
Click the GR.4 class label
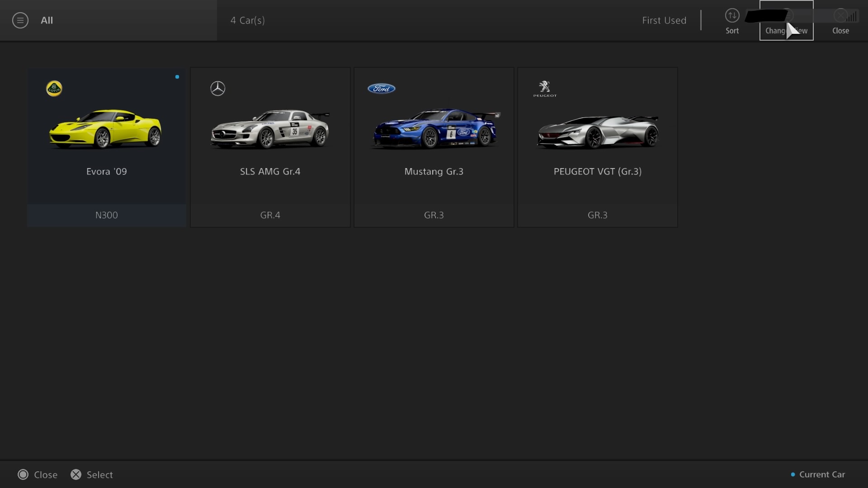click(270, 215)
